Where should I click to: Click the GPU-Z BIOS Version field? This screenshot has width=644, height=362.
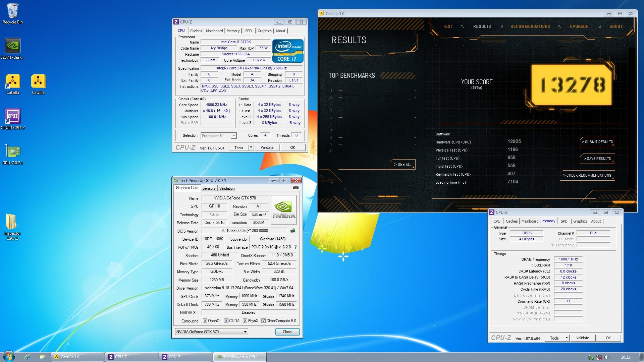point(245,231)
